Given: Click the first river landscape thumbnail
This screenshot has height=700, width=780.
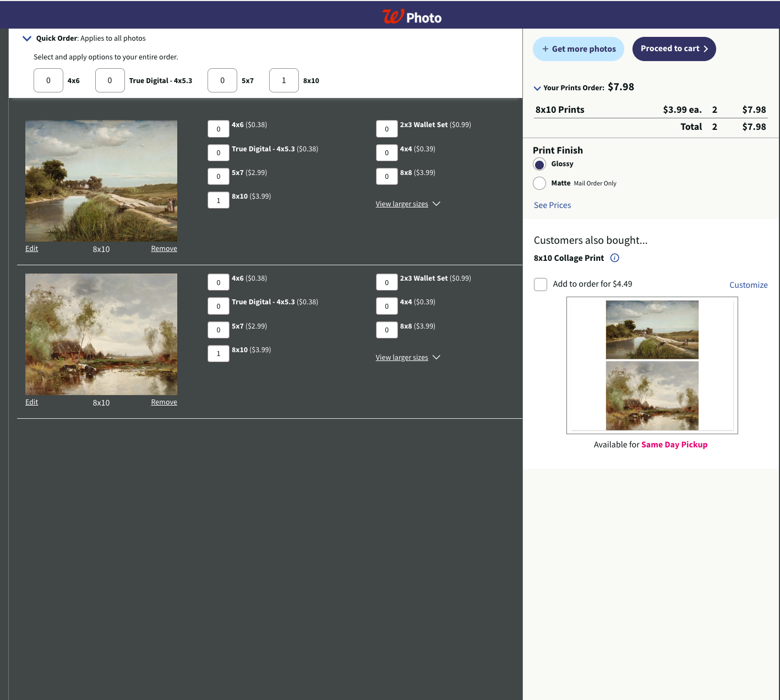Looking at the screenshot, I should point(101,181).
